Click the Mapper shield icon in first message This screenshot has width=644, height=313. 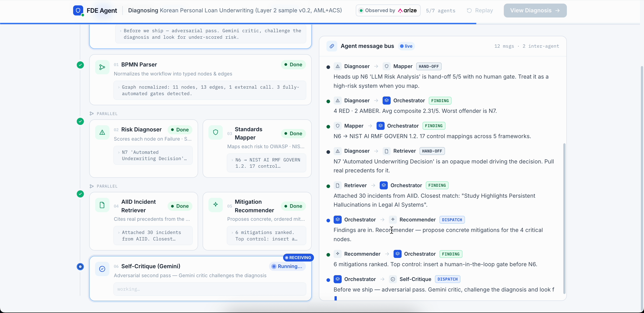click(386, 66)
